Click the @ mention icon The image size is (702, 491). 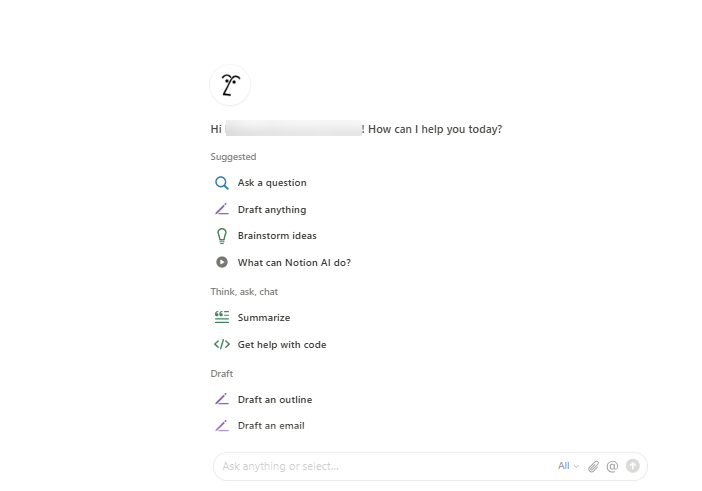tap(612, 466)
